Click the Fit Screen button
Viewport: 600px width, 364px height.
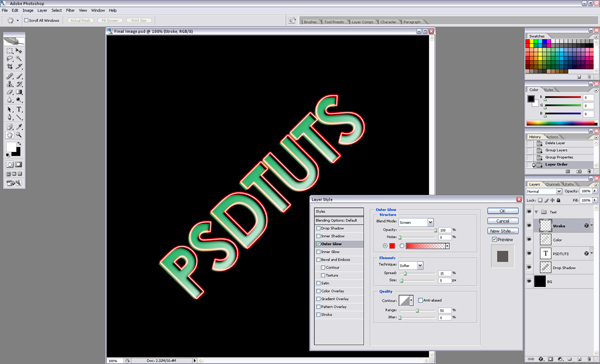point(110,20)
